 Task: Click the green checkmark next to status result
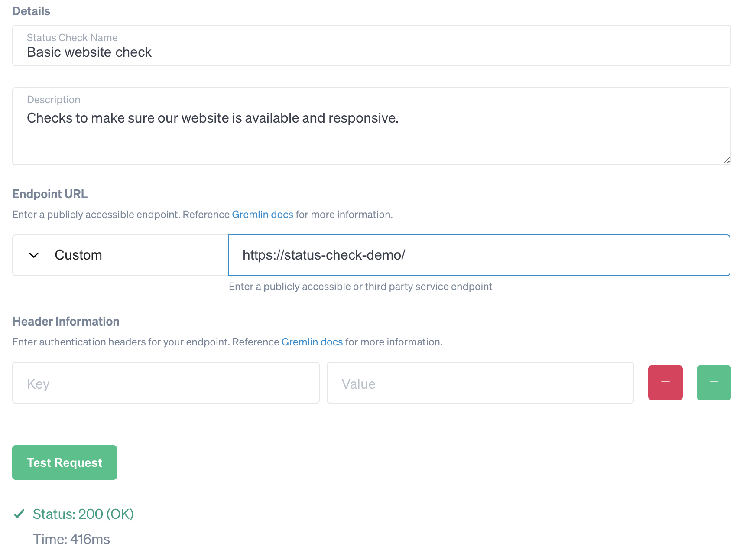(x=19, y=514)
